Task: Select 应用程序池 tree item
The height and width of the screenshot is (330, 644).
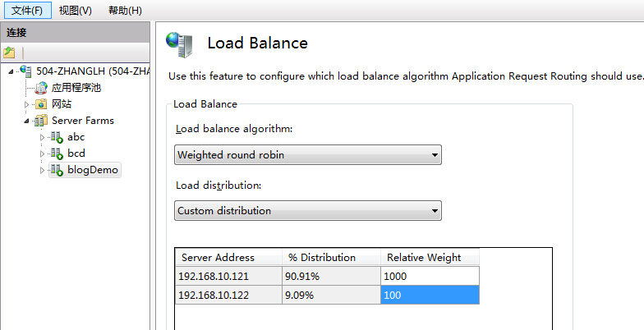Action: (x=76, y=88)
